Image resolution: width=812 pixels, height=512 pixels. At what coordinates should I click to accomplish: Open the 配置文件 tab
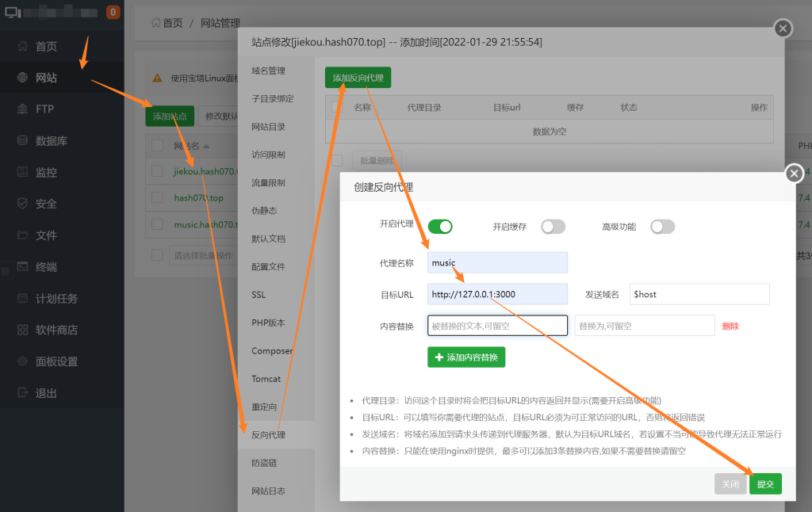(276, 266)
